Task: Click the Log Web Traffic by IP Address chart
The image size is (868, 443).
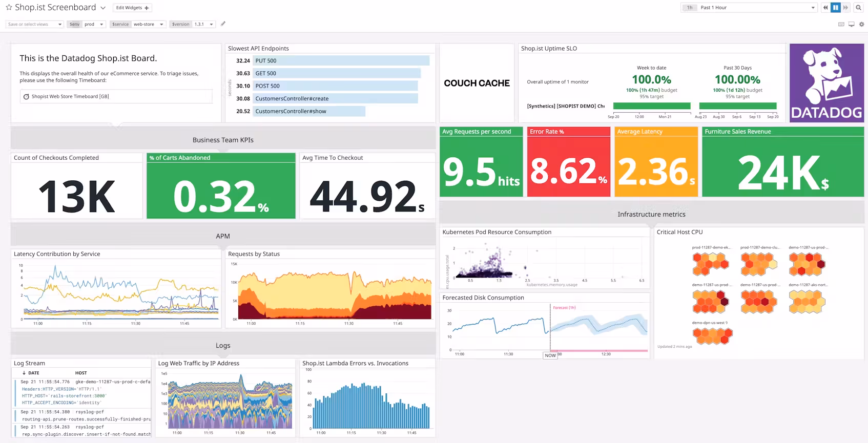Action: tap(230, 402)
